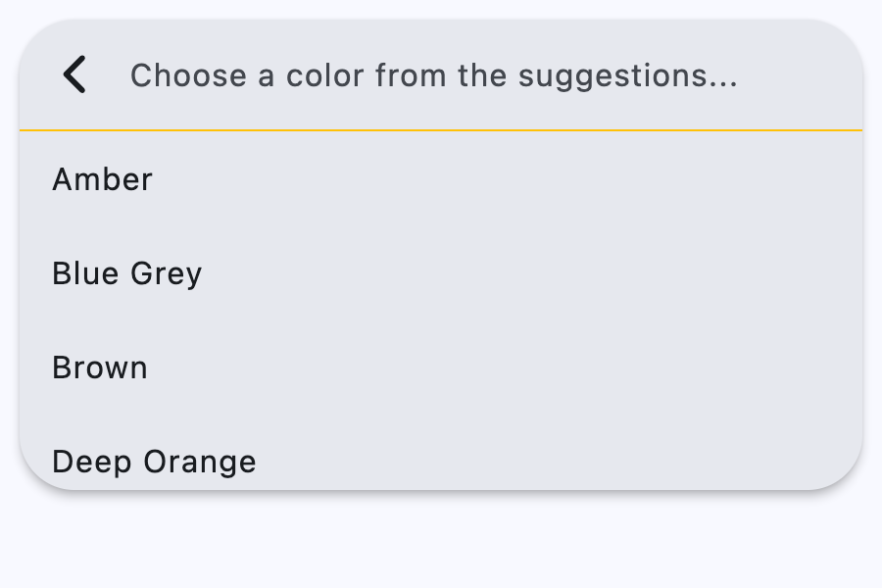Choose the Blue Grey option
Screen dimensions: 882x588
click(127, 273)
